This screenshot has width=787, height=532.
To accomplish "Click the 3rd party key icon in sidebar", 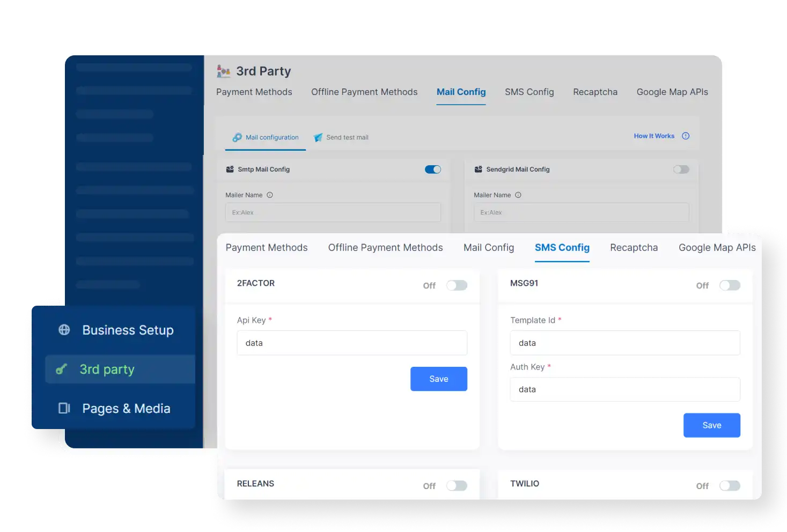I will (x=62, y=369).
